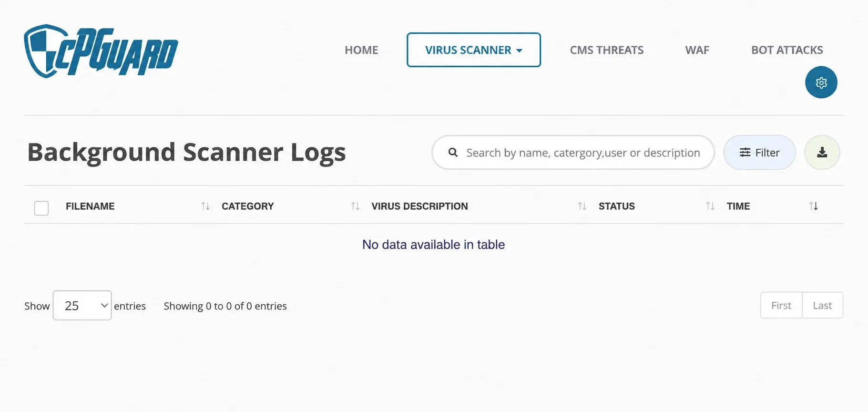Open the settings gear button
The image size is (868, 412).
[x=821, y=82]
